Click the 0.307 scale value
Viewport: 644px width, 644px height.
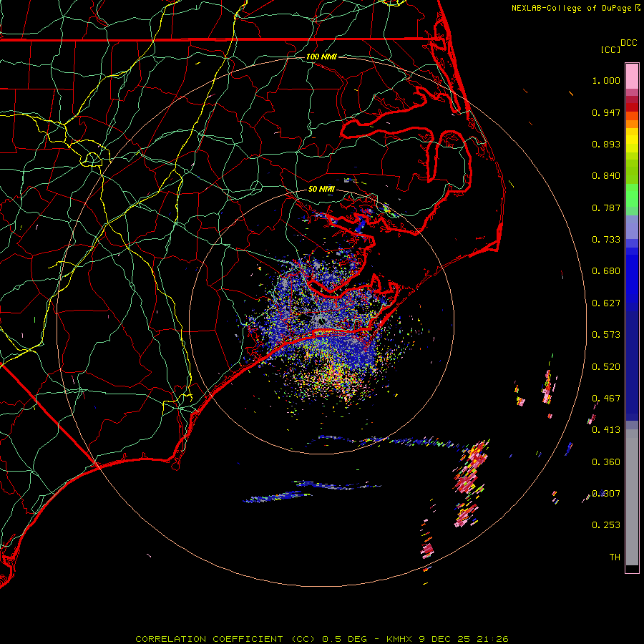(x=606, y=494)
